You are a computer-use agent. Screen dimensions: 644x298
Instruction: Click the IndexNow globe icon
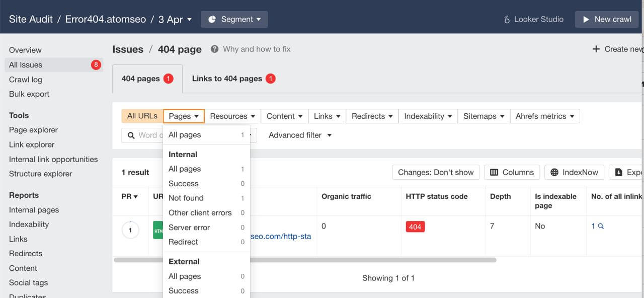point(554,172)
